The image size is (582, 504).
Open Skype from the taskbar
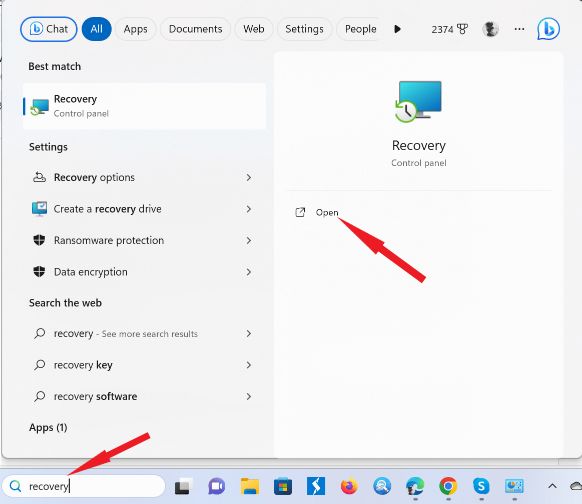pyautogui.click(x=481, y=486)
